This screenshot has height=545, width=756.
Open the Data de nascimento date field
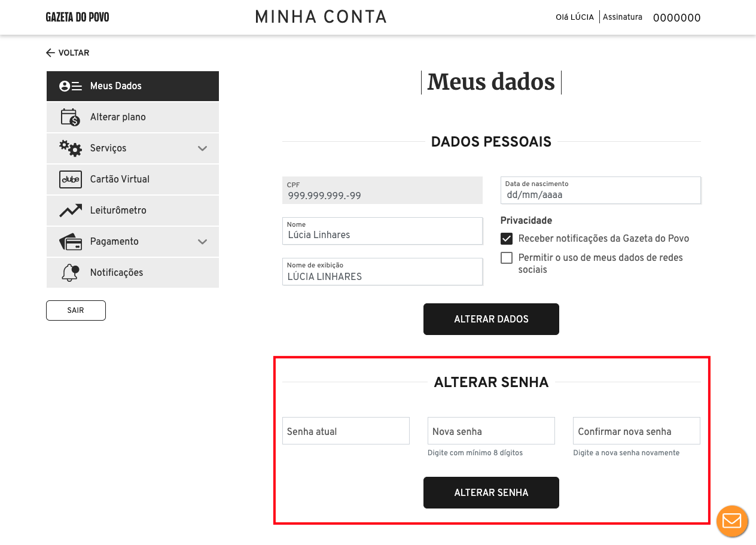[600, 190]
